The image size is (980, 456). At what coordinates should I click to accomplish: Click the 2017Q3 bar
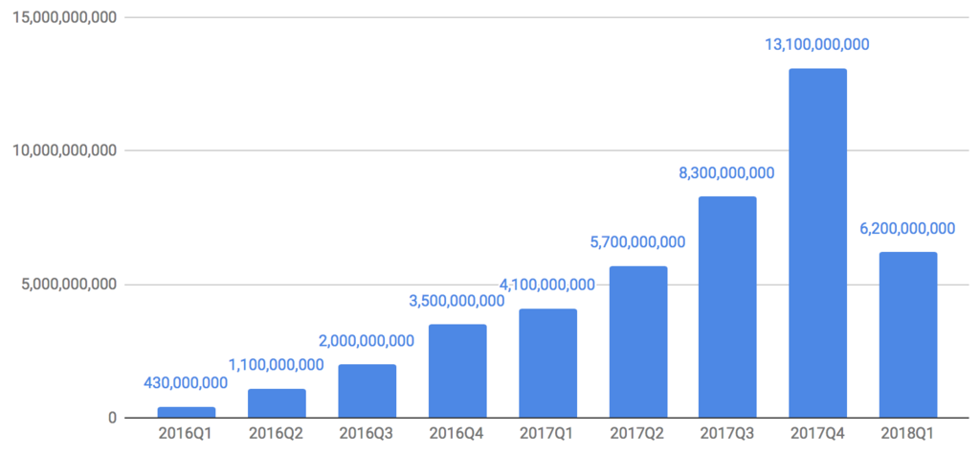(727, 308)
